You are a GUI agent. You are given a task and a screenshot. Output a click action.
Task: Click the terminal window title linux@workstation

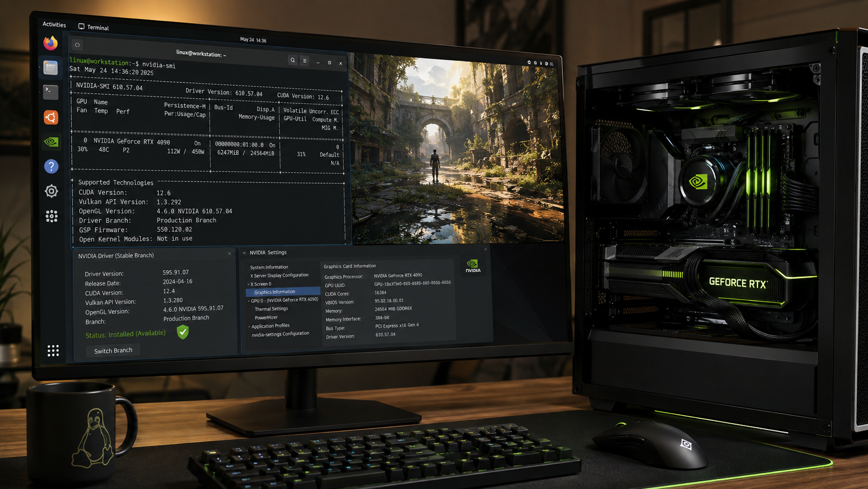(201, 54)
